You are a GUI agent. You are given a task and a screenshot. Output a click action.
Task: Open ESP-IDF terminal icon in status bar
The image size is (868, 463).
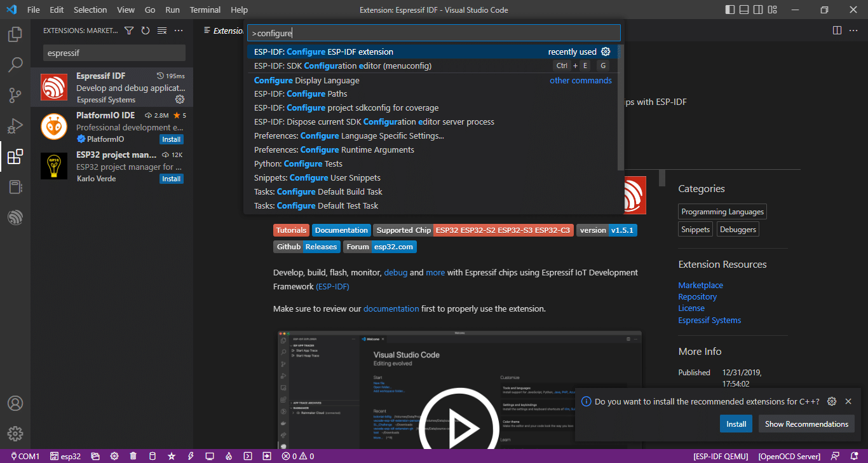click(248, 456)
